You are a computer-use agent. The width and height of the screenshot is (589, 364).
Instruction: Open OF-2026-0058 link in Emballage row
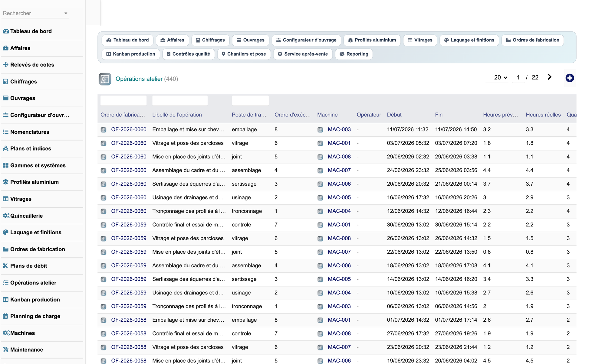point(129,320)
